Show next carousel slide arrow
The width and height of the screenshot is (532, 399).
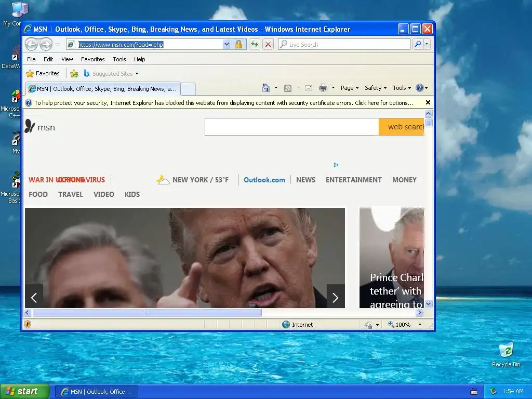click(336, 298)
